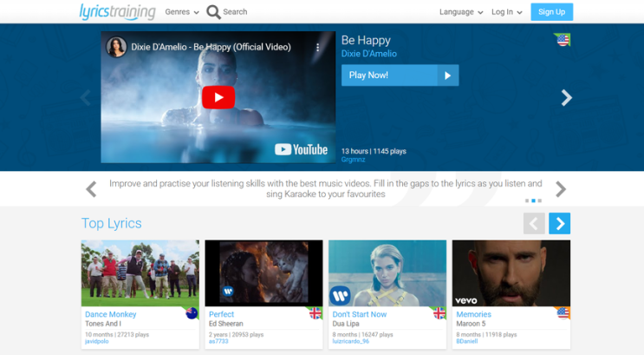
Task: Show the previous tip with left arrow
Action: coord(91,189)
